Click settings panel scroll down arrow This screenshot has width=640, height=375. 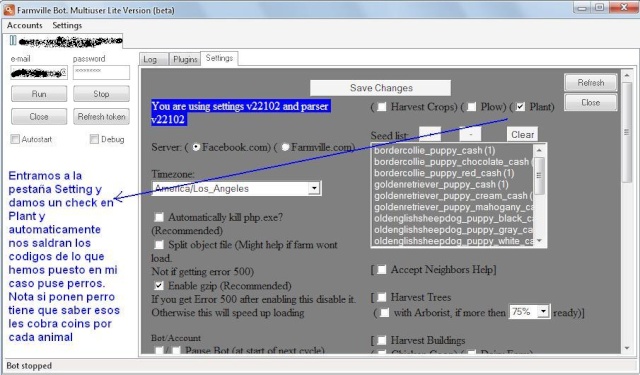pos(627,348)
